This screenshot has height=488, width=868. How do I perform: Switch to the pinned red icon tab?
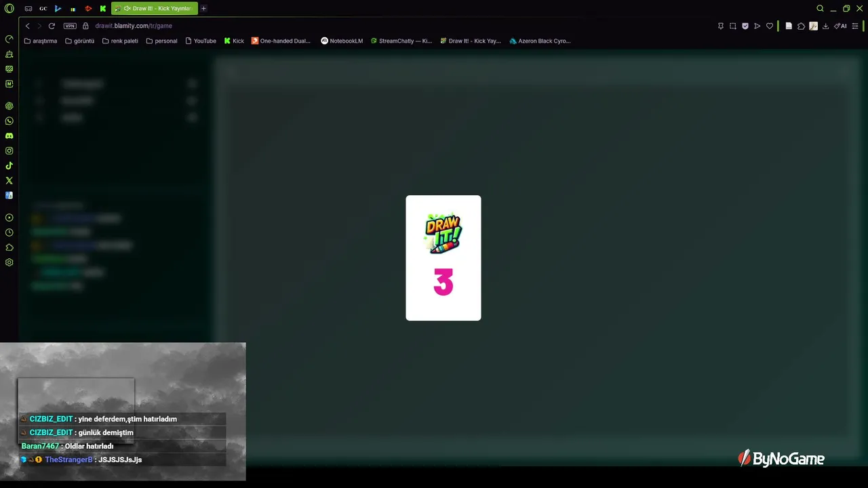pos(88,9)
